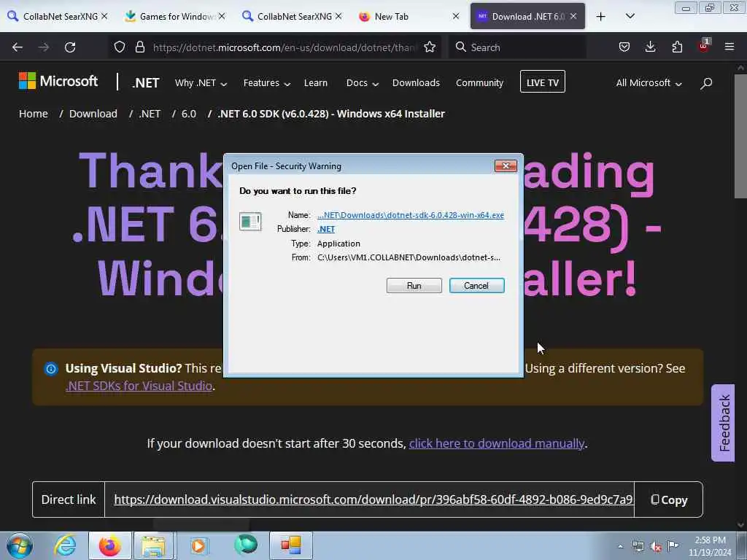Open the Feedback side tab
The width and height of the screenshot is (747, 560).
coord(723,423)
